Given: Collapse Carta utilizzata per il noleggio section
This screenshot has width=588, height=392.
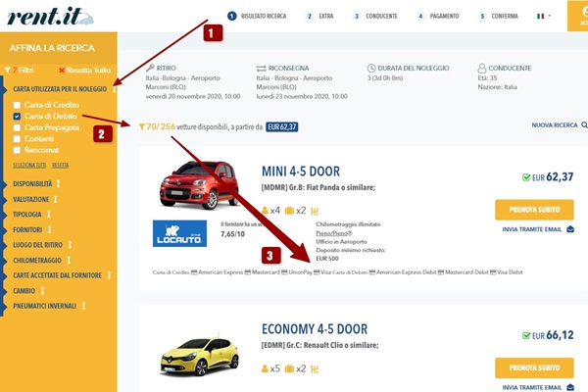Looking at the screenshot, I should coord(60,89).
